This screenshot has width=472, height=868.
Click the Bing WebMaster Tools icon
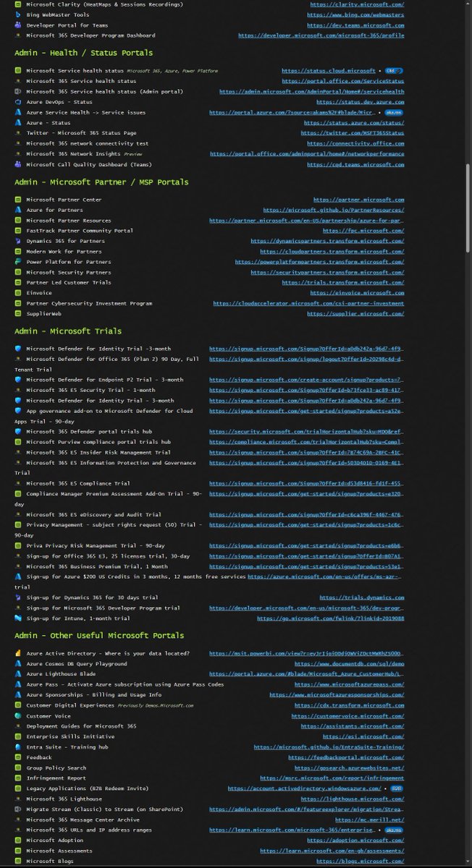[x=19, y=14]
